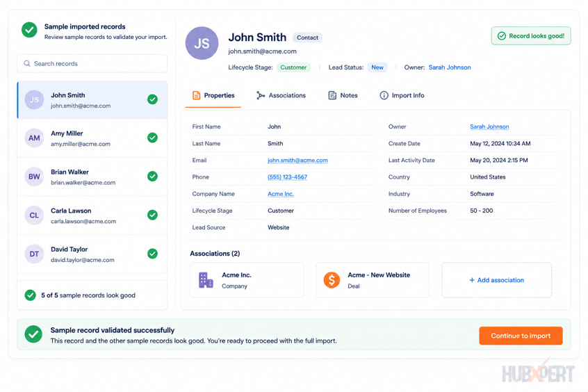The height and width of the screenshot is (392, 588).
Task: Click the green checkmark beside Sample imported records
Action: pos(29,30)
